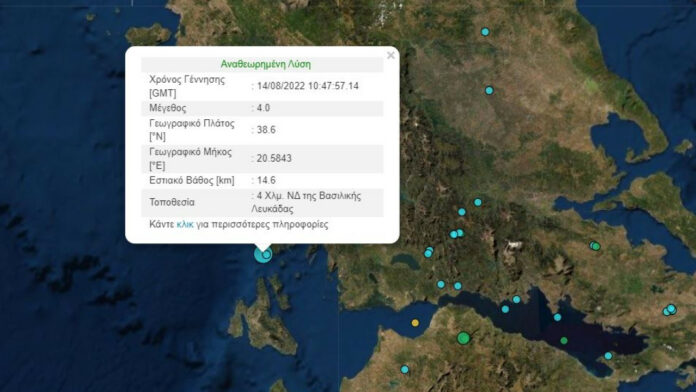696x392 pixels.
Task: Open the 'κλικ' link for more information
Action: [185, 225]
